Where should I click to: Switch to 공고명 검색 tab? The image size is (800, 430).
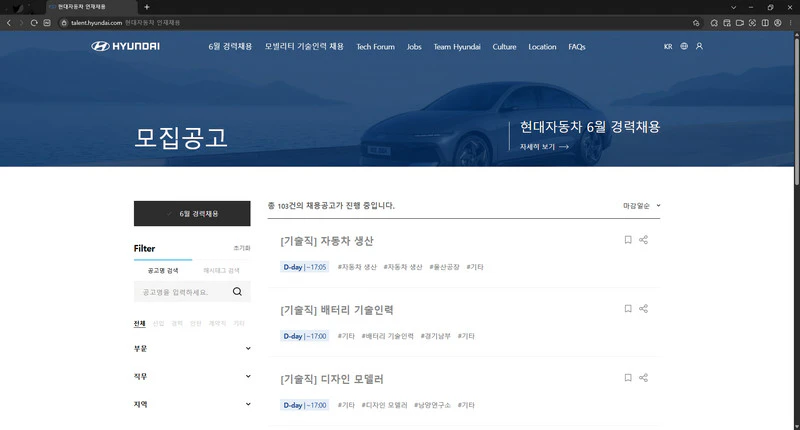pyautogui.click(x=163, y=270)
